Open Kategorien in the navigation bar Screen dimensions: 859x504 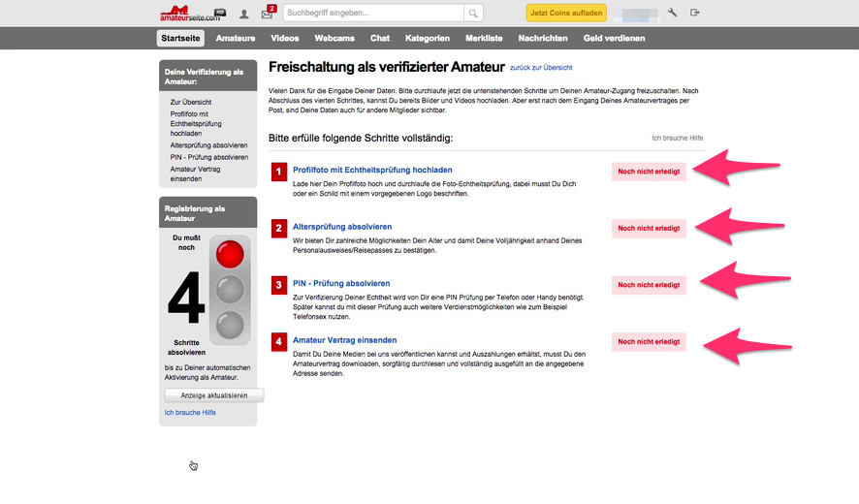point(428,39)
